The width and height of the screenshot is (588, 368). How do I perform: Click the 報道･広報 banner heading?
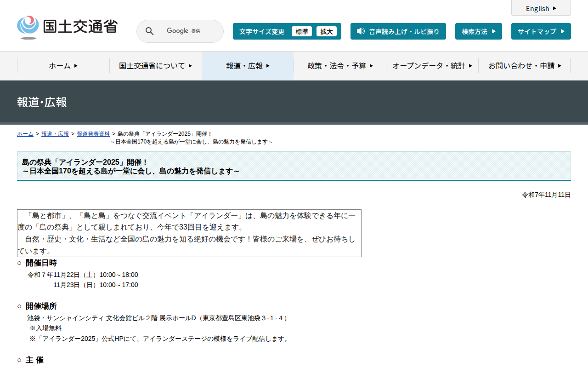pyautogui.click(x=42, y=102)
